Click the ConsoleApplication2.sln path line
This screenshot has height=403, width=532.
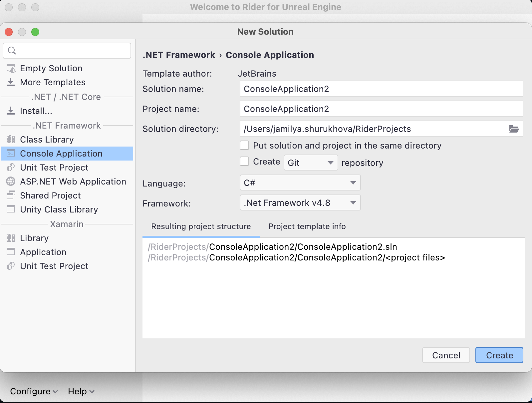(x=272, y=247)
